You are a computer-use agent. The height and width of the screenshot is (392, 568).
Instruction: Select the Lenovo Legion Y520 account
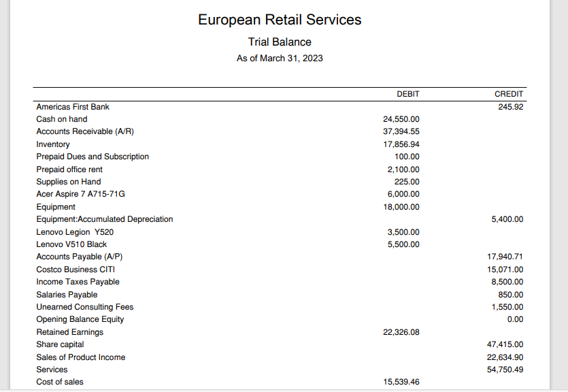[x=75, y=232]
